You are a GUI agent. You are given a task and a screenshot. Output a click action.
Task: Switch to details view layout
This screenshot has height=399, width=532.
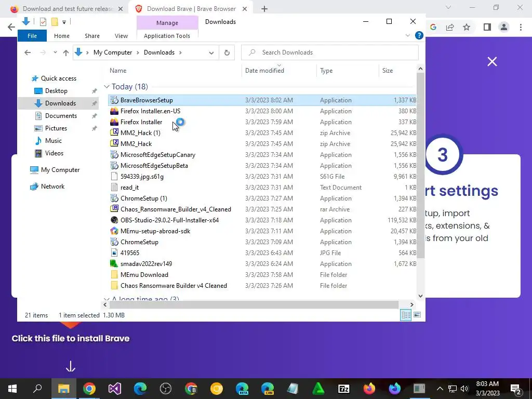pos(406,315)
